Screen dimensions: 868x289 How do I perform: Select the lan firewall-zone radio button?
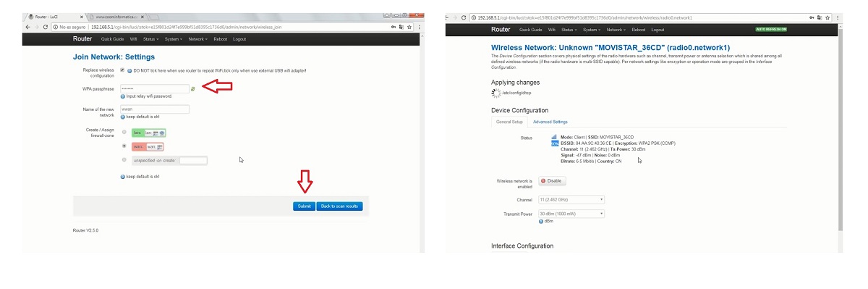point(124,133)
